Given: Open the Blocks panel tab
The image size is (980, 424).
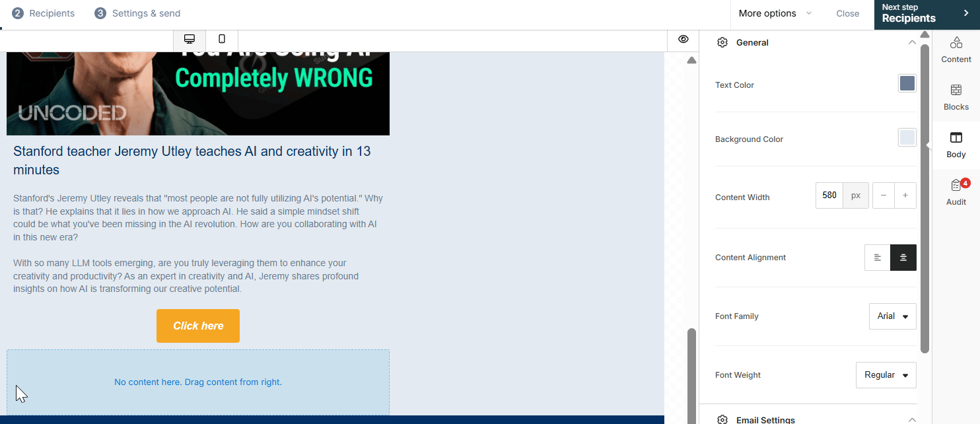Looking at the screenshot, I should 956,98.
